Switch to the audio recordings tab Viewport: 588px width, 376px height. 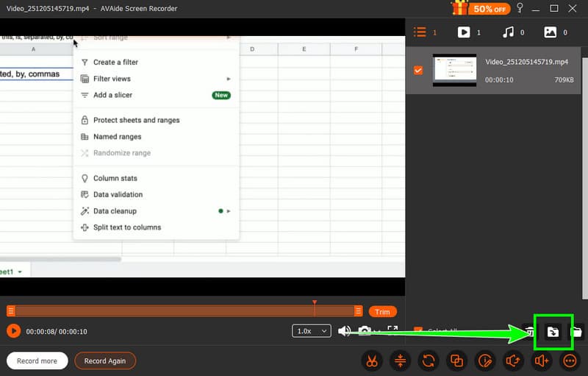[507, 32]
